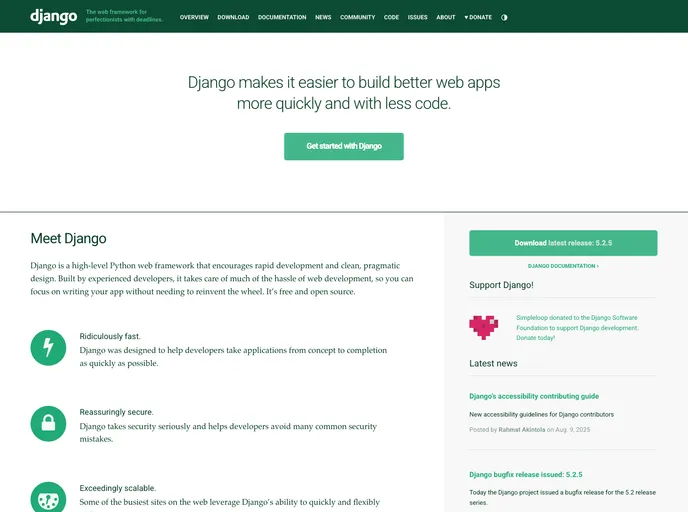Open the Simpleloop donation support link
This screenshot has height=512, width=688.
coord(577,328)
